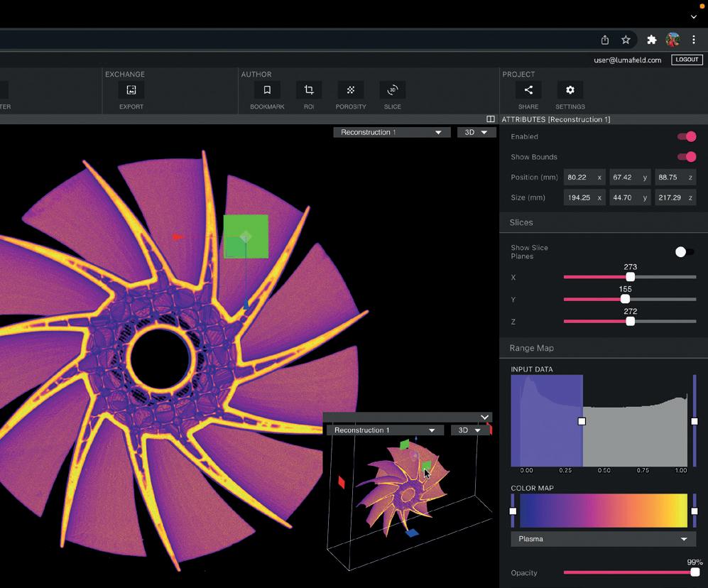Activate the 3D Slice tool
This screenshot has height=588, width=708.
point(393,90)
